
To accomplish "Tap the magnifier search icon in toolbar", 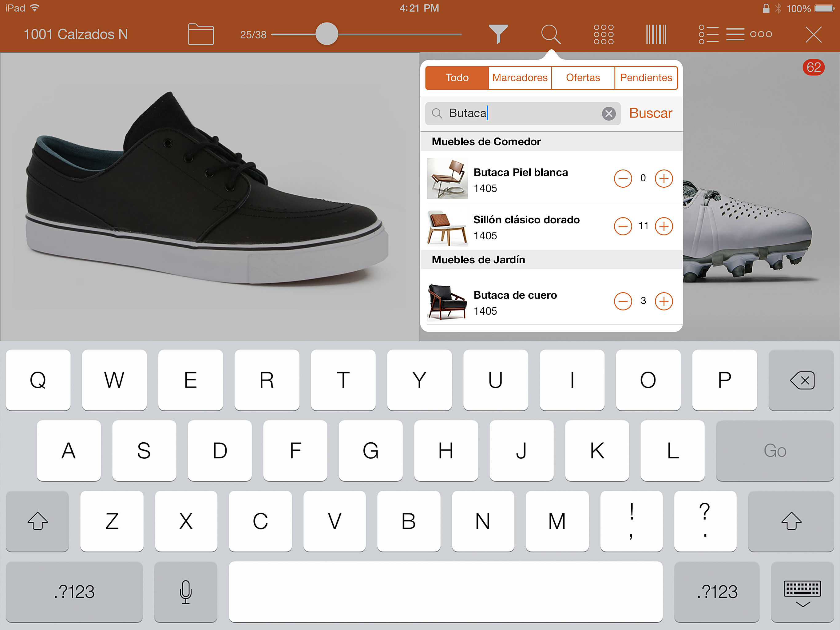I will tap(550, 34).
